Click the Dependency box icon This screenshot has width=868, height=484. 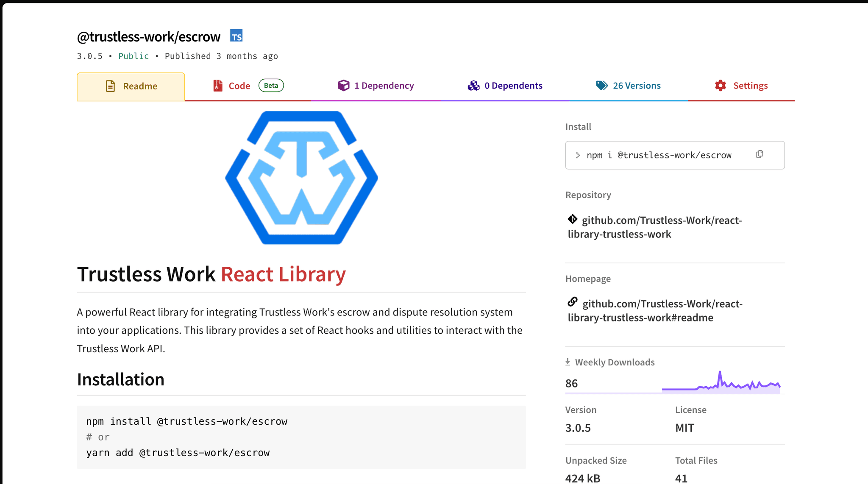click(x=343, y=86)
